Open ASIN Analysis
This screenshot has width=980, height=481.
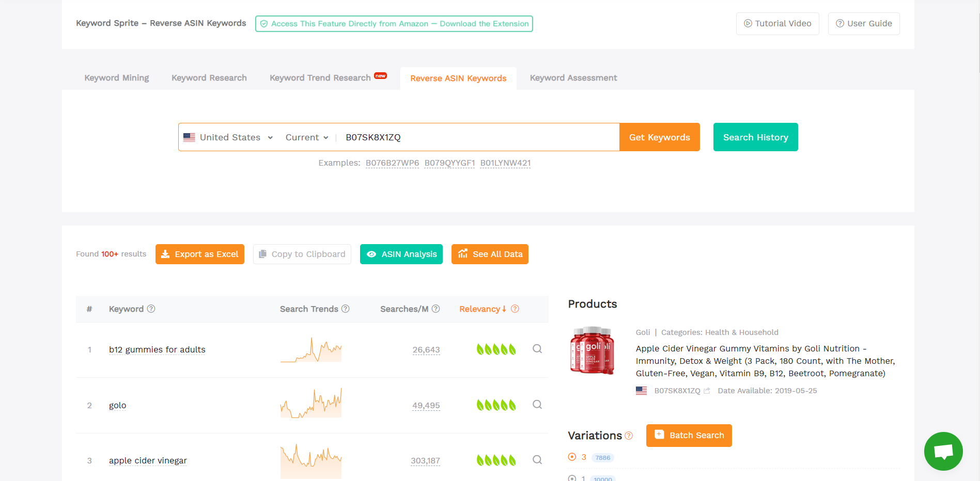(401, 254)
